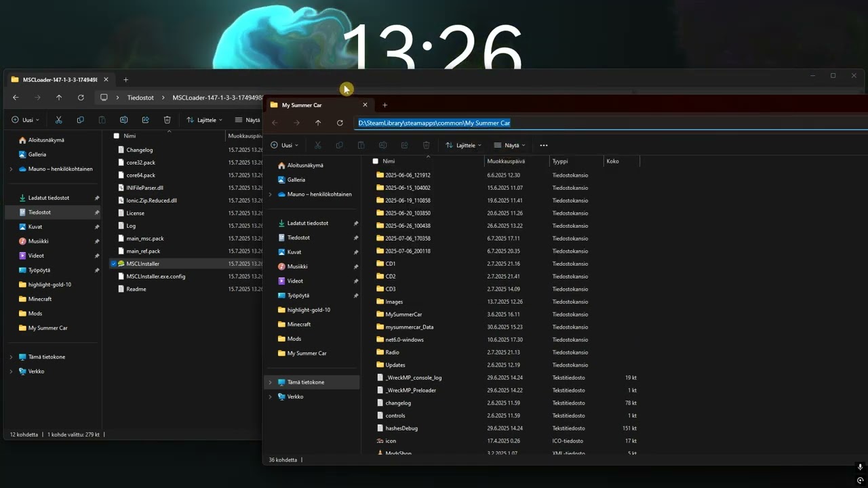Screen dimensions: 868x488
Task: Click Share icon in MSCLoader window toolbar
Action: [145, 120]
